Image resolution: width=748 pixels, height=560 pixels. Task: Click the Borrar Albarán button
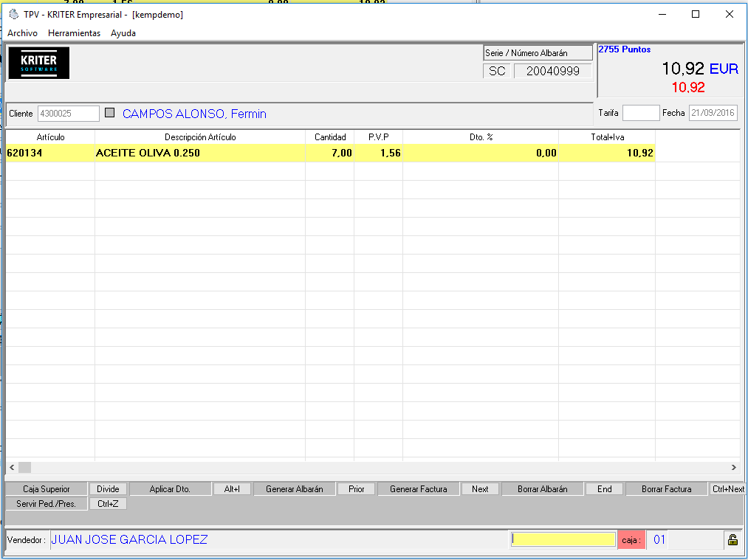click(x=543, y=489)
